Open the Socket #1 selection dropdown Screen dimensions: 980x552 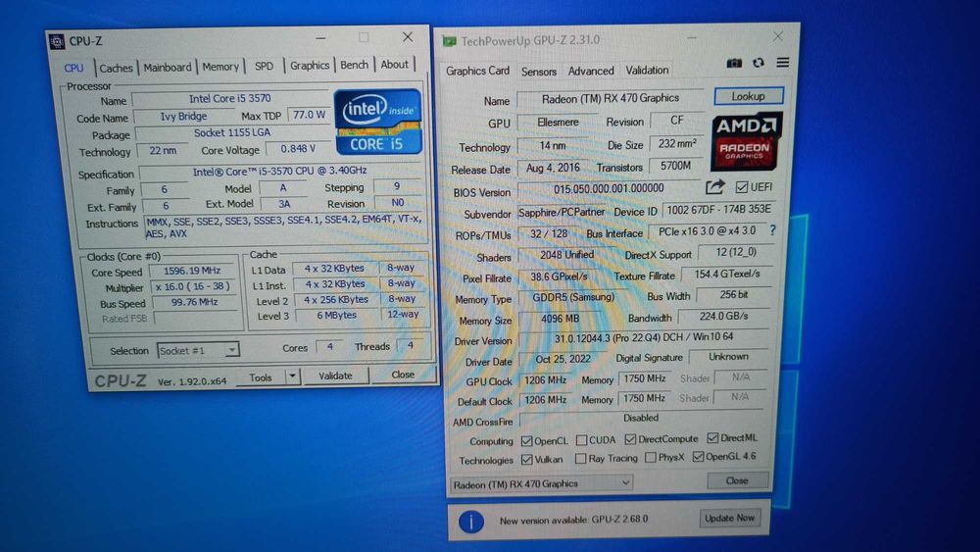pyautogui.click(x=198, y=351)
